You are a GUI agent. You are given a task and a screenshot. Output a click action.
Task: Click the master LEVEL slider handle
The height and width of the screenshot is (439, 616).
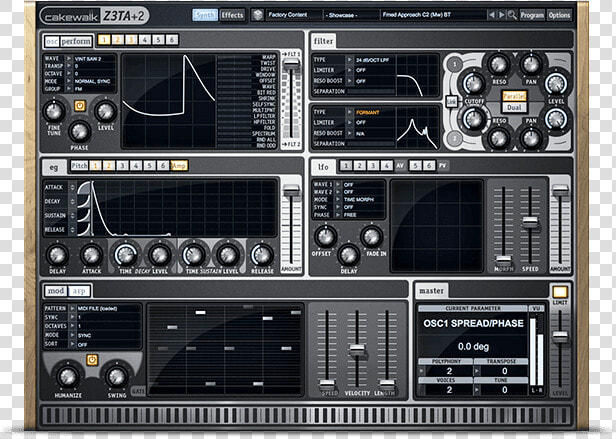560,336
